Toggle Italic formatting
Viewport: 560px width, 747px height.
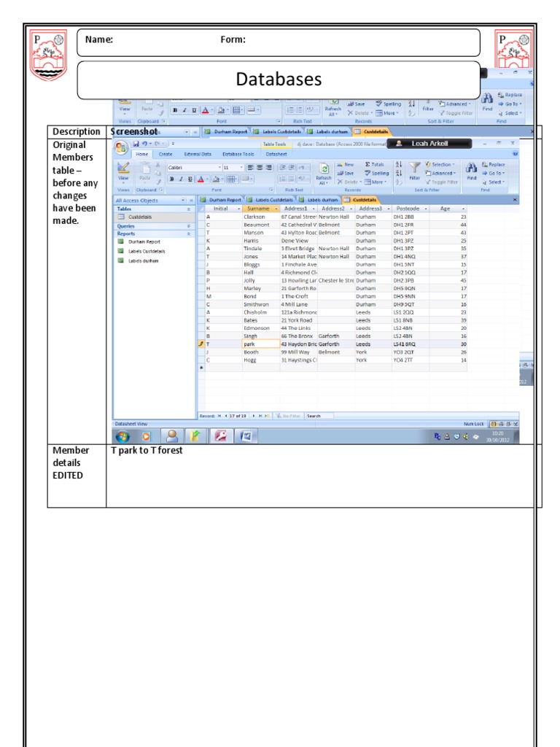[181, 179]
